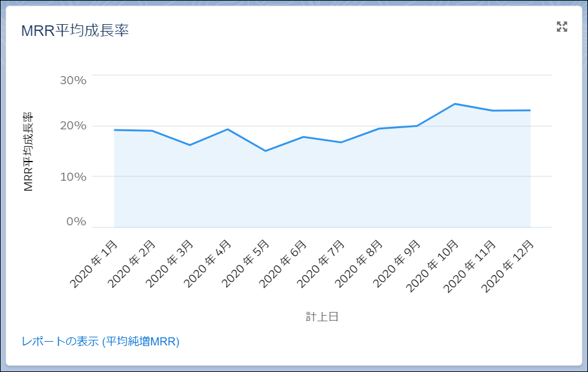Select the 2020年4月 data point
This screenshot has height=372, width=588.
[228, 129]
